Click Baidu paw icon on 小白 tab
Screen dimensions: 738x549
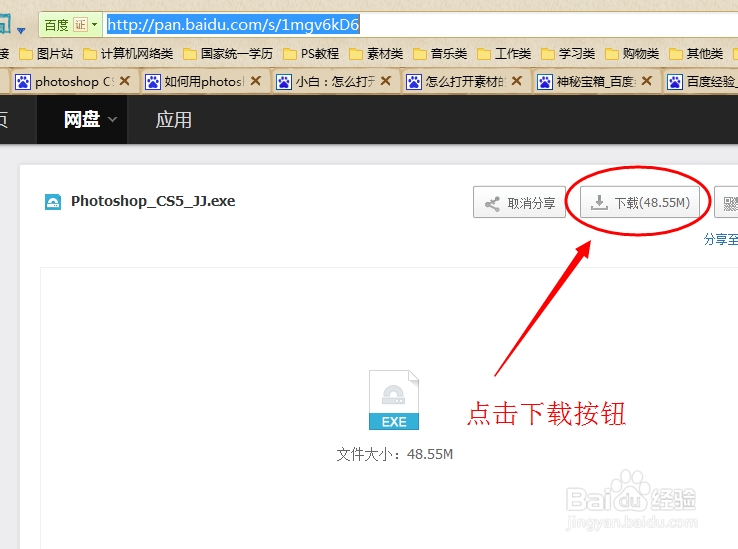[283, 82]
